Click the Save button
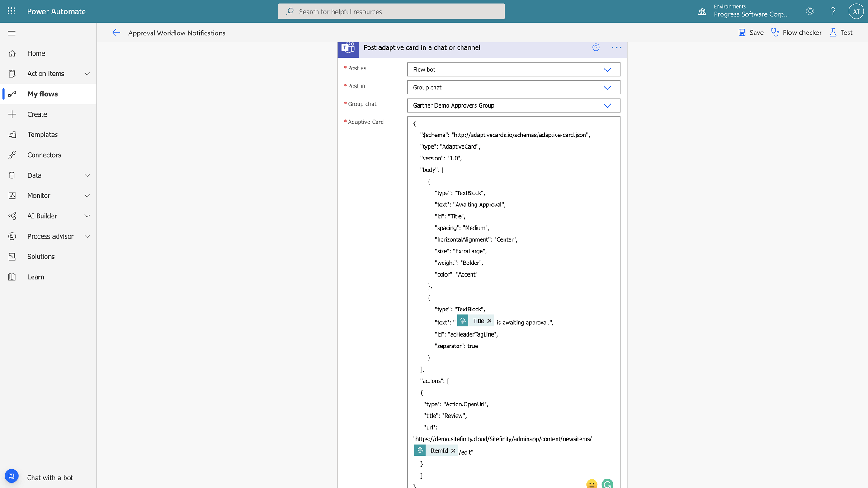Screen dimensions: 868x488 751,33
